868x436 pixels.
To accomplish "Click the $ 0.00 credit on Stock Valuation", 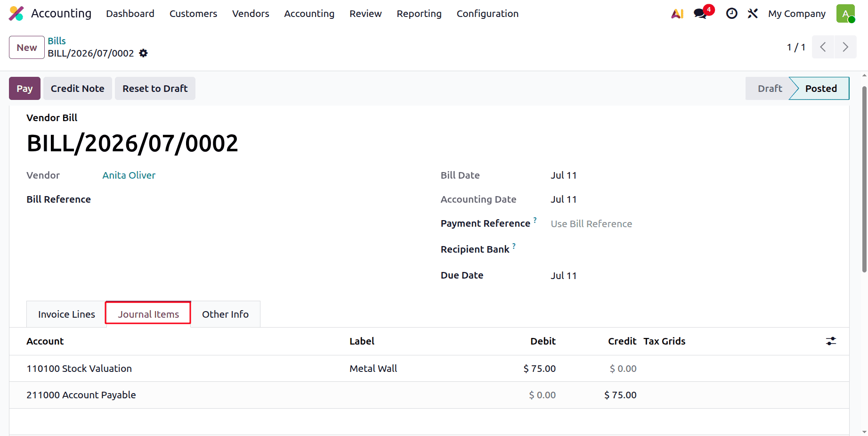I will (623, 369).
